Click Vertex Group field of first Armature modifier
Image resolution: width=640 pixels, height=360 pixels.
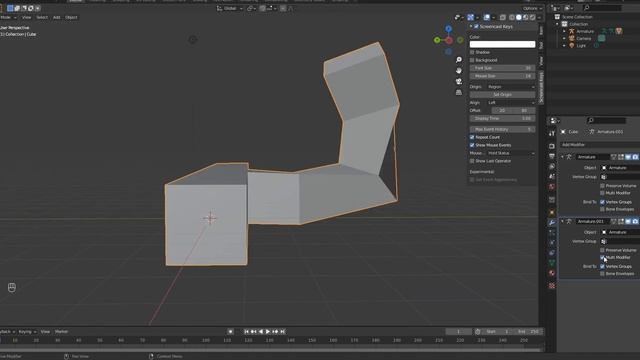point(620,177)
